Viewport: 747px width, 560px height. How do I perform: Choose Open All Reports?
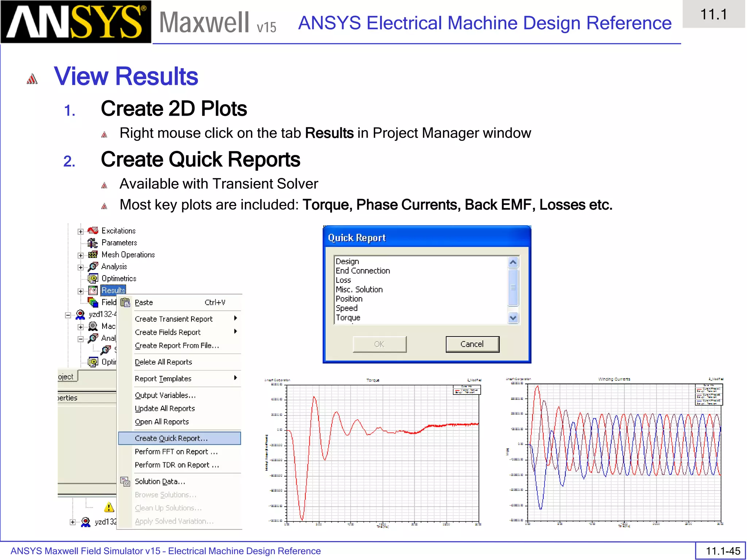pyautogui.click(x=179, y=421)
